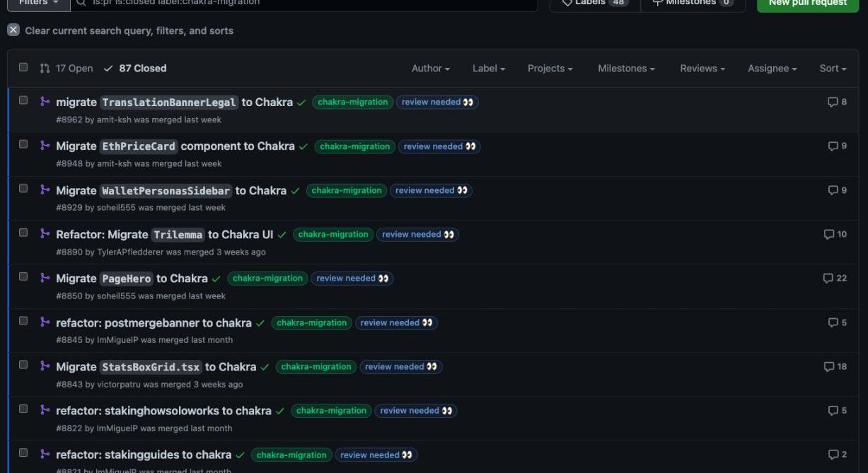Image resolution: width=868 pixels, height=473 pixels.
Task: Open comments on TranslationBannerLegal PR (8)
Action: click(837, 102)
